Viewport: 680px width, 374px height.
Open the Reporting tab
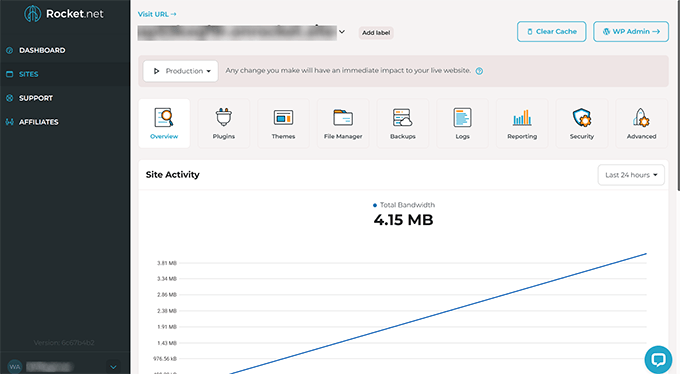(522, 123)
